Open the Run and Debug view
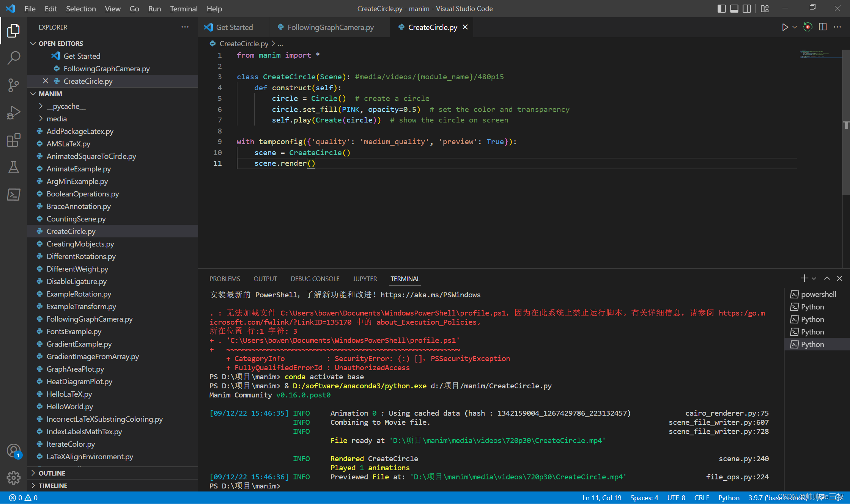Viewport: 850px width, 504px height. (x=13, y=113)
